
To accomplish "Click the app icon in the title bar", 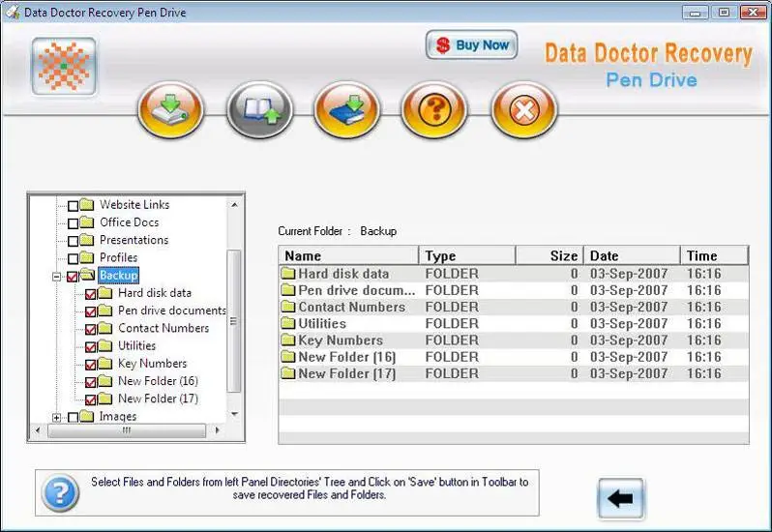I will (12, 12).
